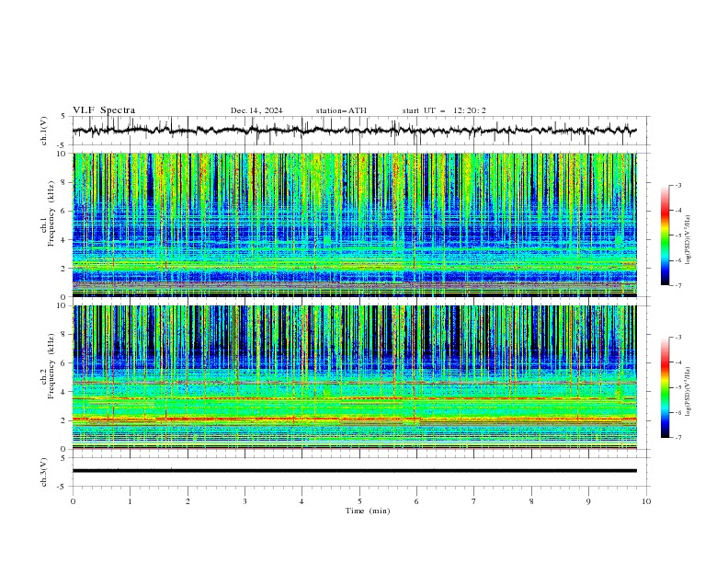Click the 'start UT = 12:20:2' text
728x563 pixels.
(444, 110)
